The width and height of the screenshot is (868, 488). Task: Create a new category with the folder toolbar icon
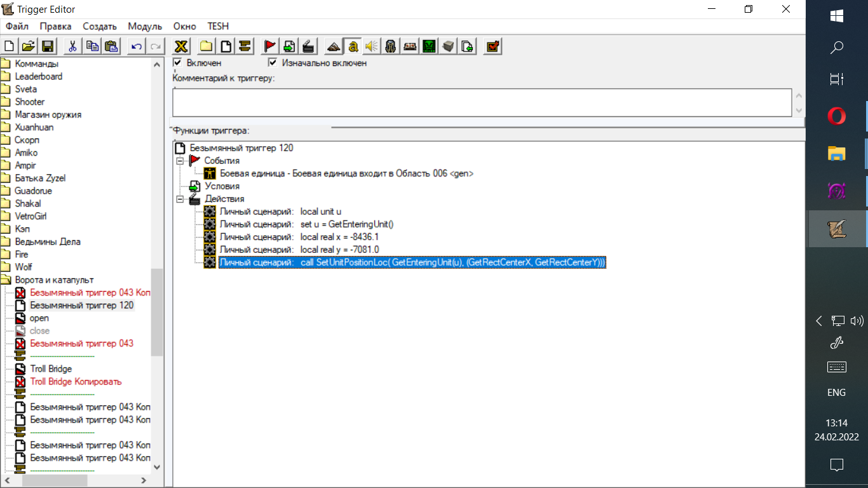[x=207, y=46]
